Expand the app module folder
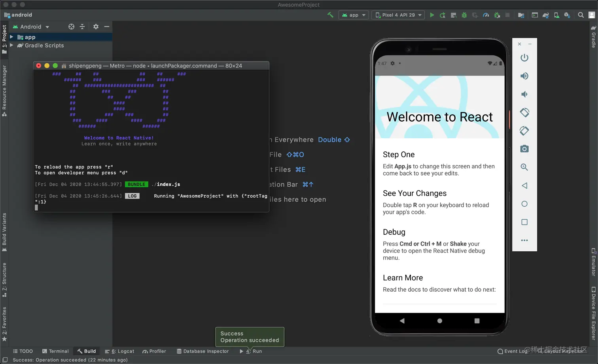 point(11,37)
